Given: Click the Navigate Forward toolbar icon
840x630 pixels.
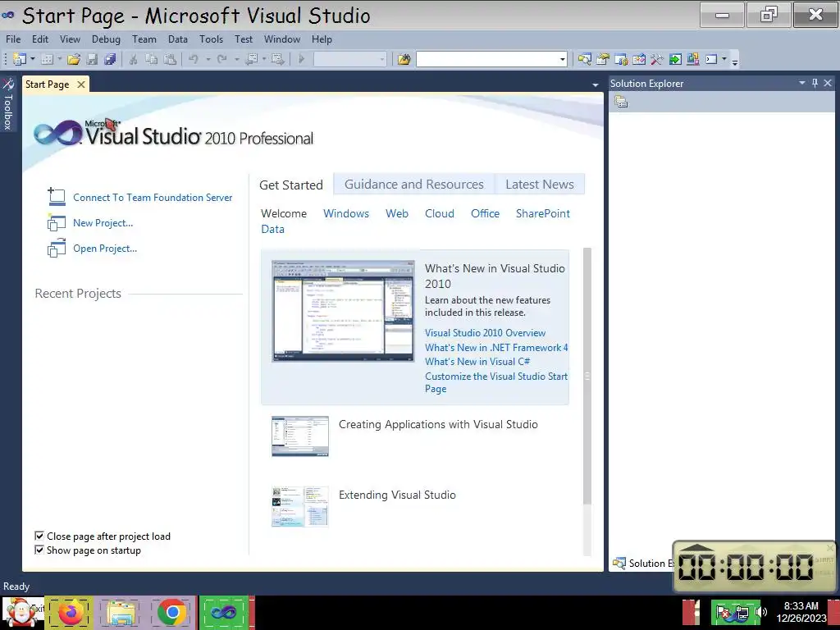Looking at the screenshot, I should 277,59.
